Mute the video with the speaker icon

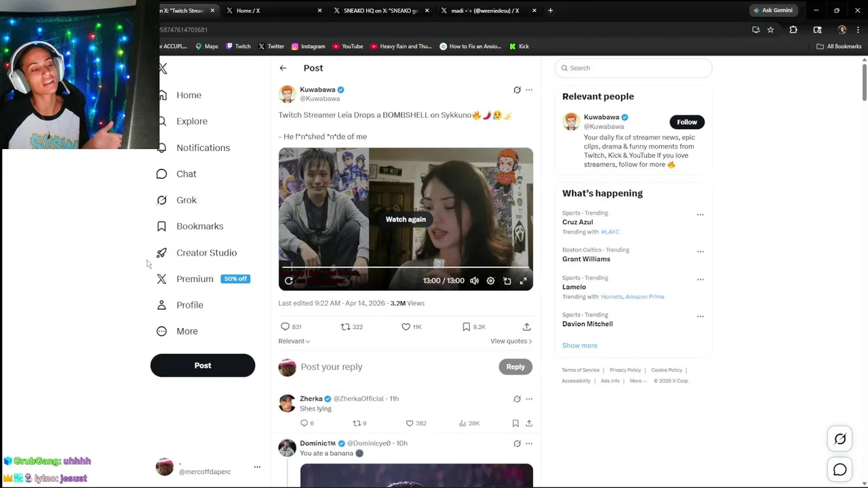474,281
